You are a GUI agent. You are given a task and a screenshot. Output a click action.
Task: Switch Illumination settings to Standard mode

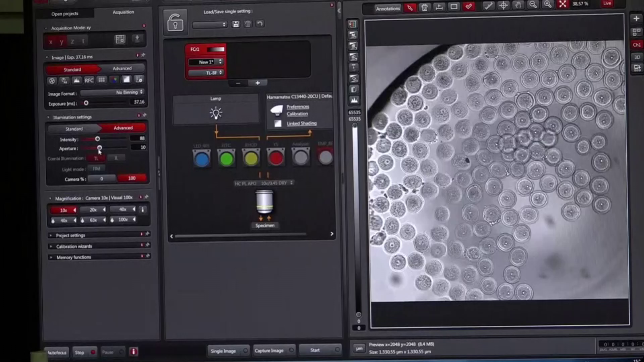pyautogui.click(x=74, y=129)
